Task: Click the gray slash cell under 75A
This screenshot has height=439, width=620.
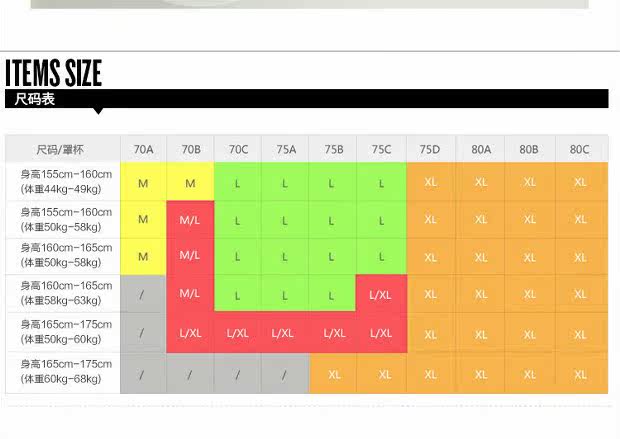Action: tap(284, 375)
